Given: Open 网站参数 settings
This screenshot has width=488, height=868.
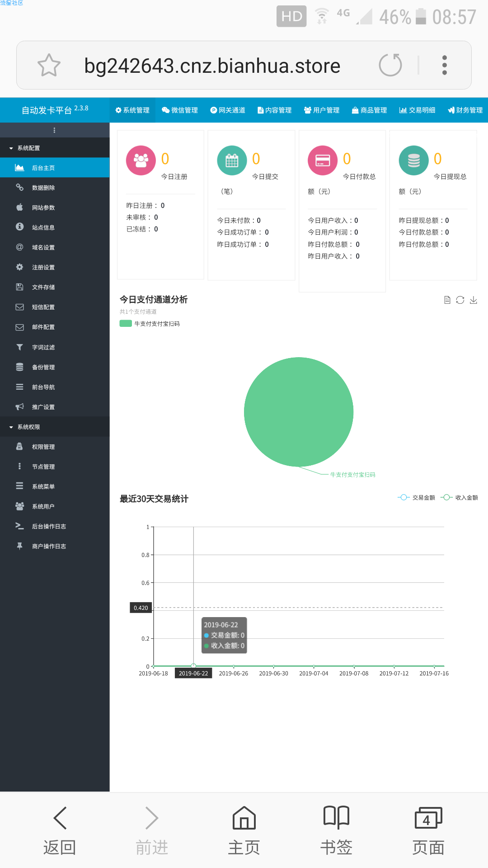Looking at the screenshot, I should click(55, 208).
